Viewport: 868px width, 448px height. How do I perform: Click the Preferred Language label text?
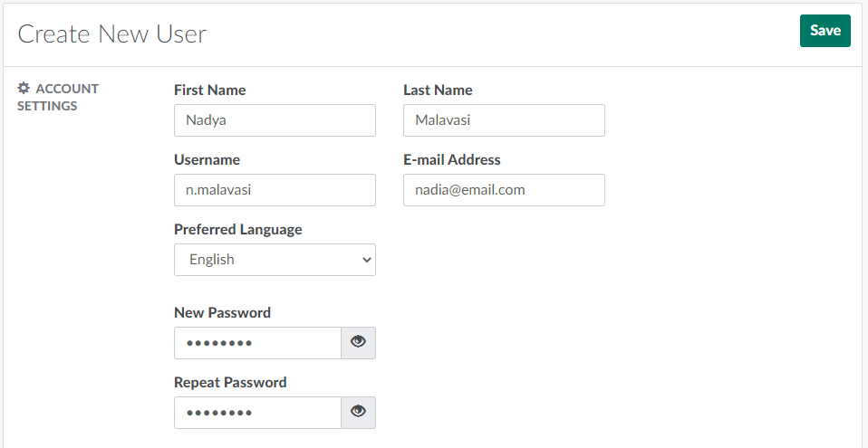[x=238, y=230]
